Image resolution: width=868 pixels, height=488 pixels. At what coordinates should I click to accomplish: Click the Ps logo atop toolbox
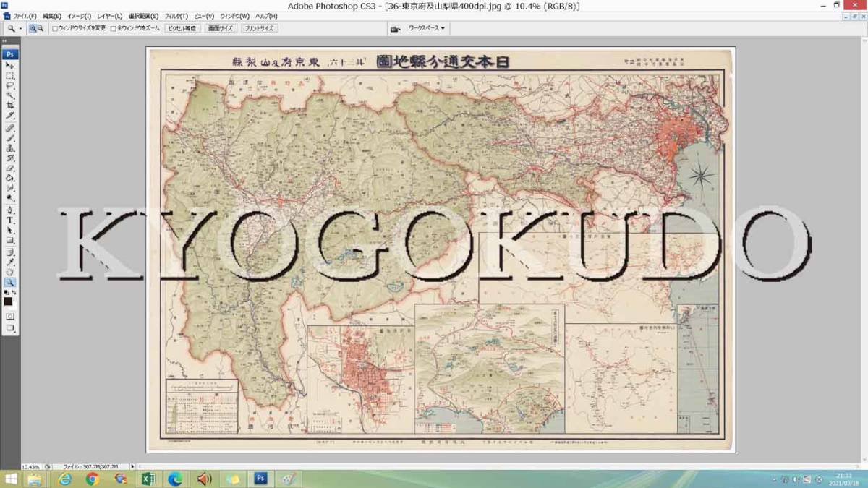10,54
